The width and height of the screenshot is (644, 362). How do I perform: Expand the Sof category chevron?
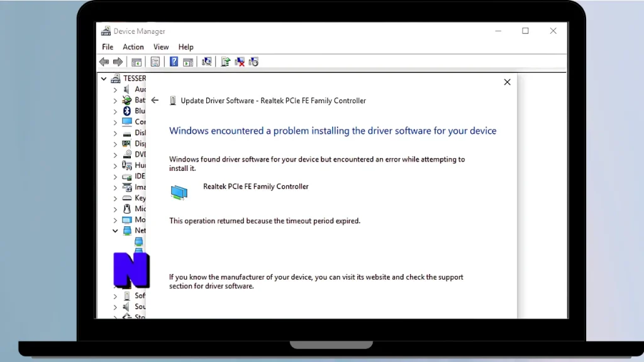click(115, 296)
